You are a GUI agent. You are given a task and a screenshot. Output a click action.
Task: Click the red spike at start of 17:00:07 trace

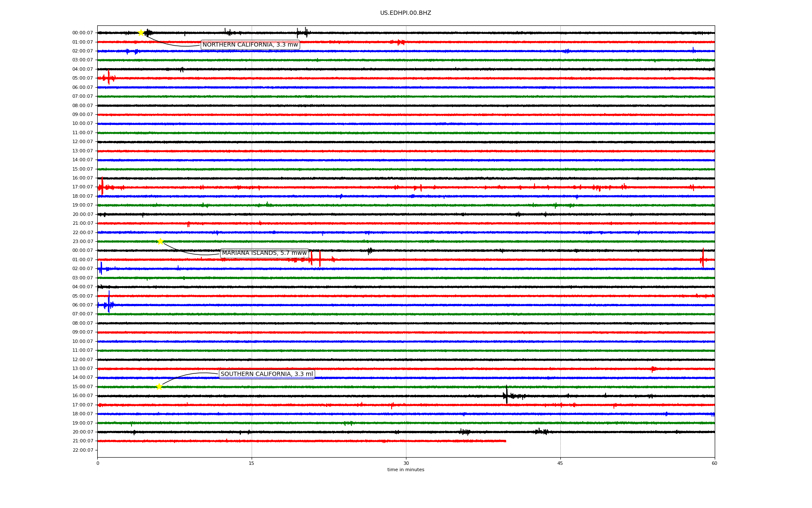point(102,186)
